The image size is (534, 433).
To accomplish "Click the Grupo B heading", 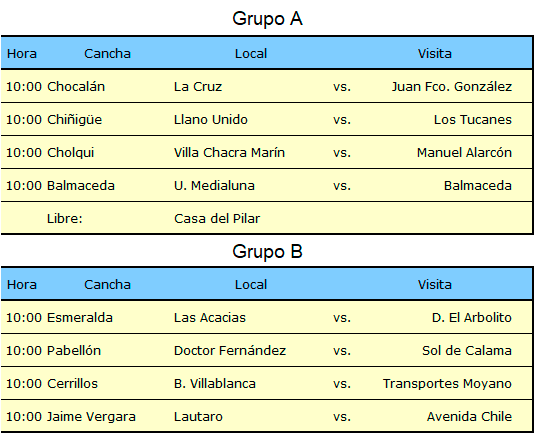I will click(x=267, y=252).
